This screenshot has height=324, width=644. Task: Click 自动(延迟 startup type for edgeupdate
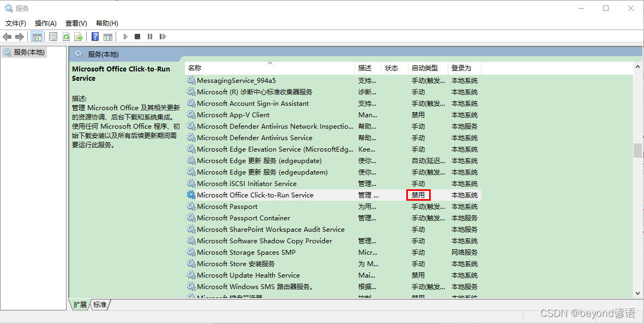pos(428,161)
